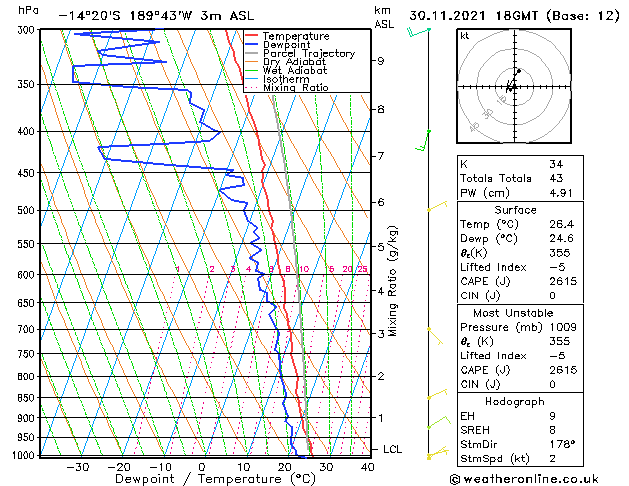Click the green wind barb near 400 hPa
629x486 pixels.
point(423,140)
